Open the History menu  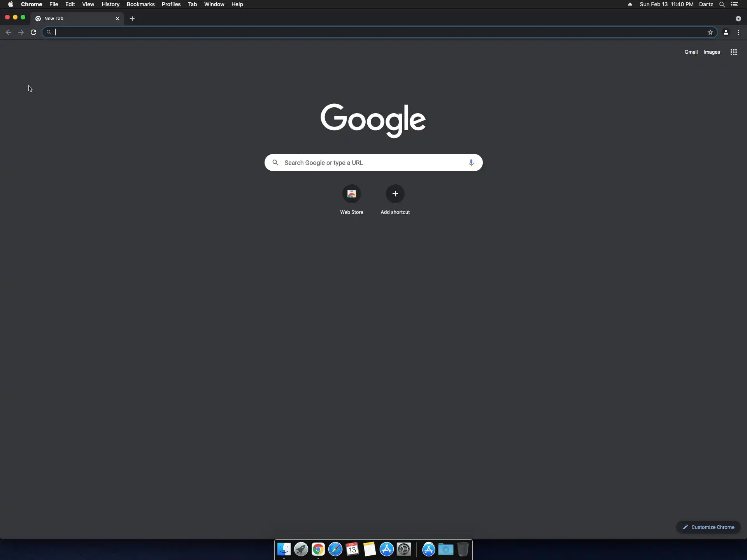pyautogui.click(x=110, y=4)
